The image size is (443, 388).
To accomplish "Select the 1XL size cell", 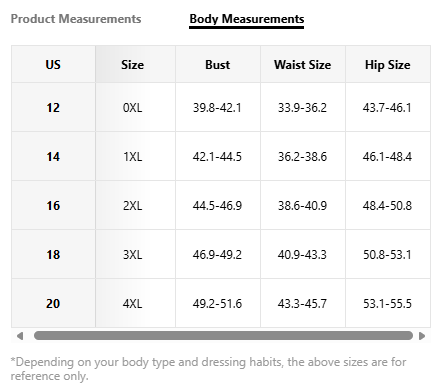I will tap(132, 156).
